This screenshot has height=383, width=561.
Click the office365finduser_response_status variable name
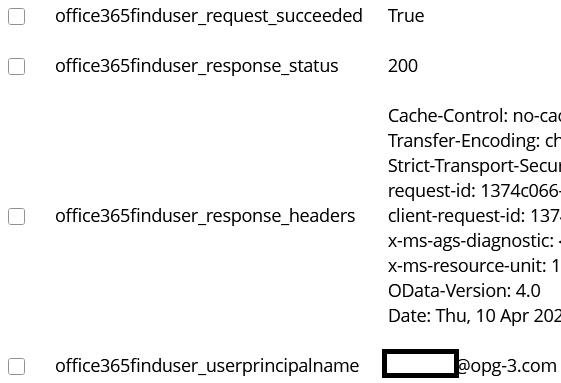[x=197, y=66]
